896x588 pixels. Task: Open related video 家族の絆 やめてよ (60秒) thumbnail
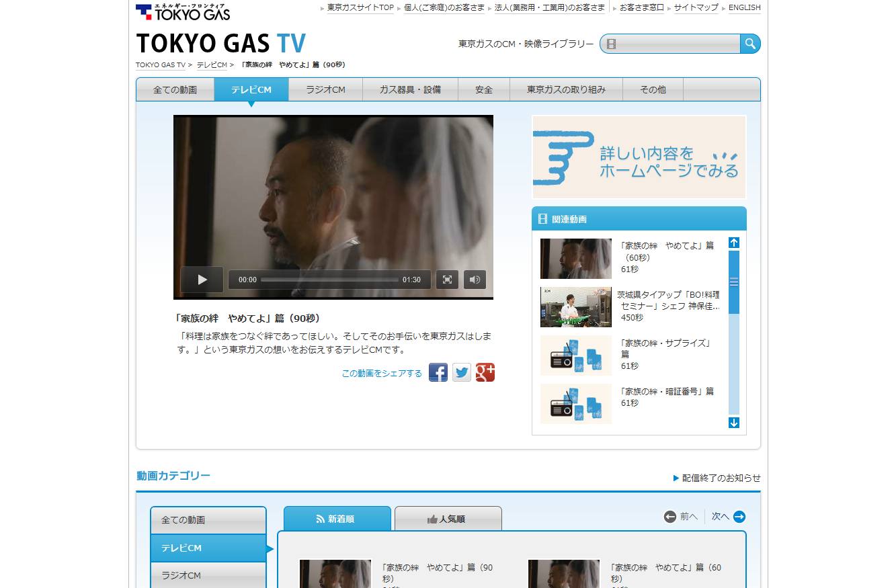point(576,259)
